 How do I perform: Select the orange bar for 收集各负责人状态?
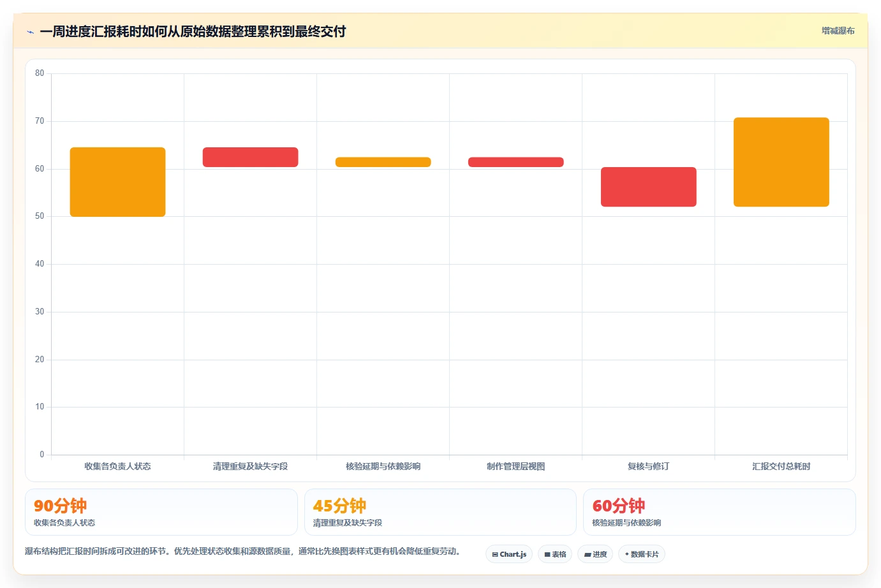click(x=117, y=182)
